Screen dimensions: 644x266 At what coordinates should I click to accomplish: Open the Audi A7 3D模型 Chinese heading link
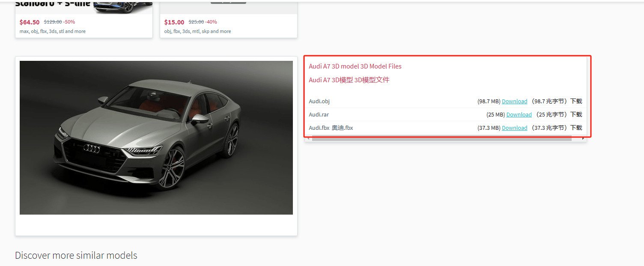[349, 80]
